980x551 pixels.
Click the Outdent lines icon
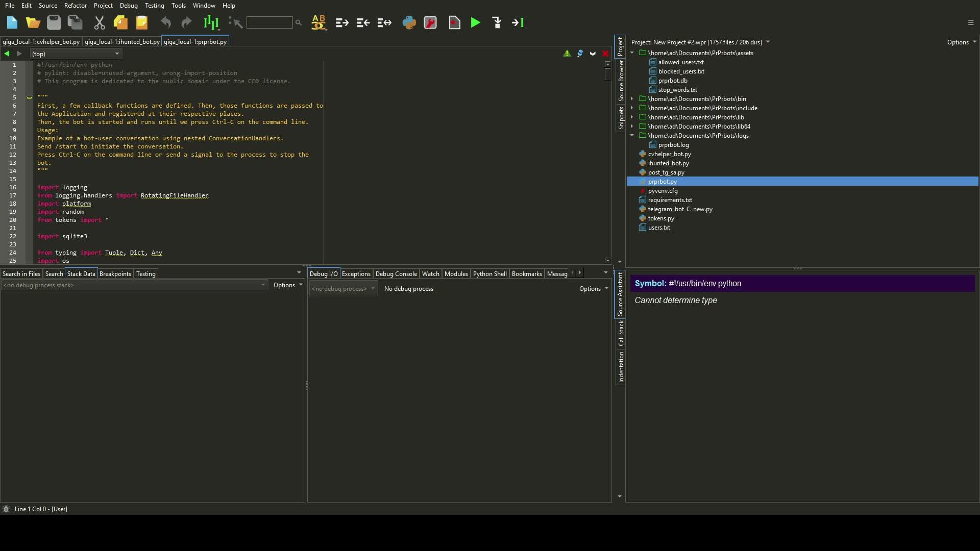tap(363, 22)
